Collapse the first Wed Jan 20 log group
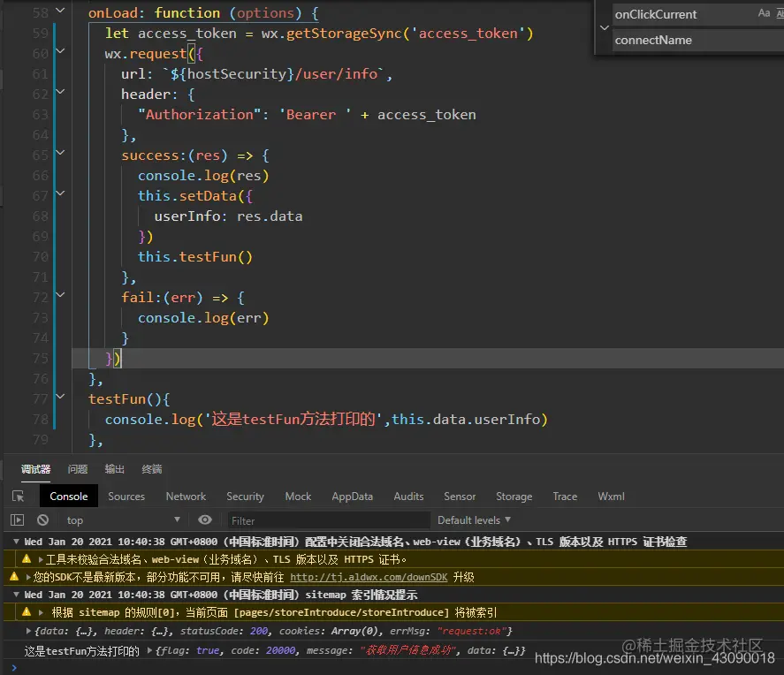The width and height of the screenshot is (784, 675). tap(16, 541)
